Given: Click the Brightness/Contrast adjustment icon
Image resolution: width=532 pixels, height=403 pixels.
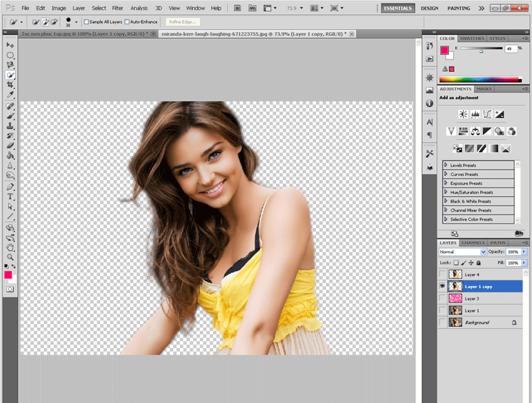Looking at the screenshot, I should [463, 114].
